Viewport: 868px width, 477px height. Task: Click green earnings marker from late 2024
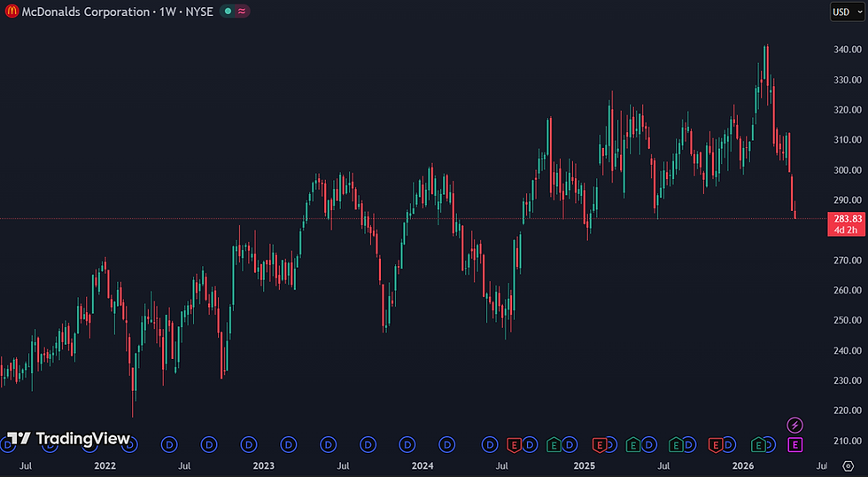tap(554, 444)
